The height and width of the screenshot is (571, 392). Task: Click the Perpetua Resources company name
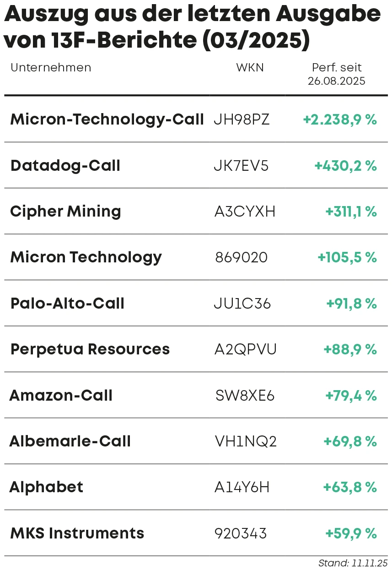pyautogui.click(x=90, y=349)
